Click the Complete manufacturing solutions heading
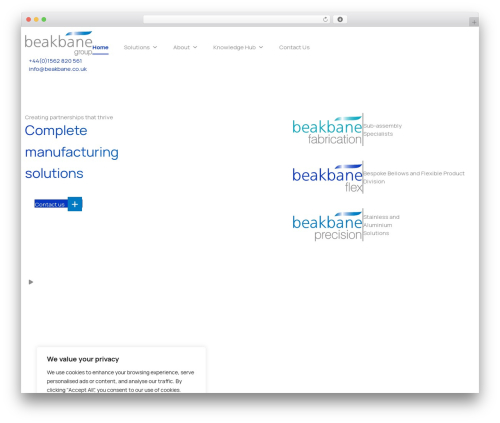Viewport: 500px width, 423px height. [x=72, y=152]
